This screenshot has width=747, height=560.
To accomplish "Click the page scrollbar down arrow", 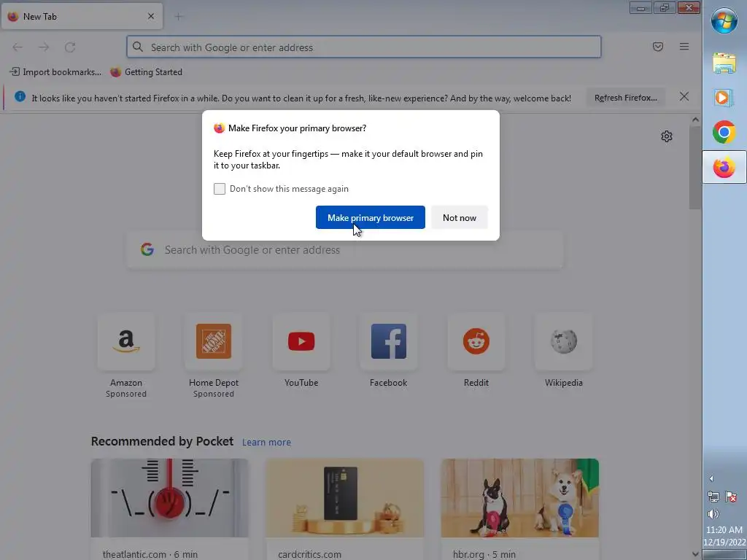I will coord(695,554).
